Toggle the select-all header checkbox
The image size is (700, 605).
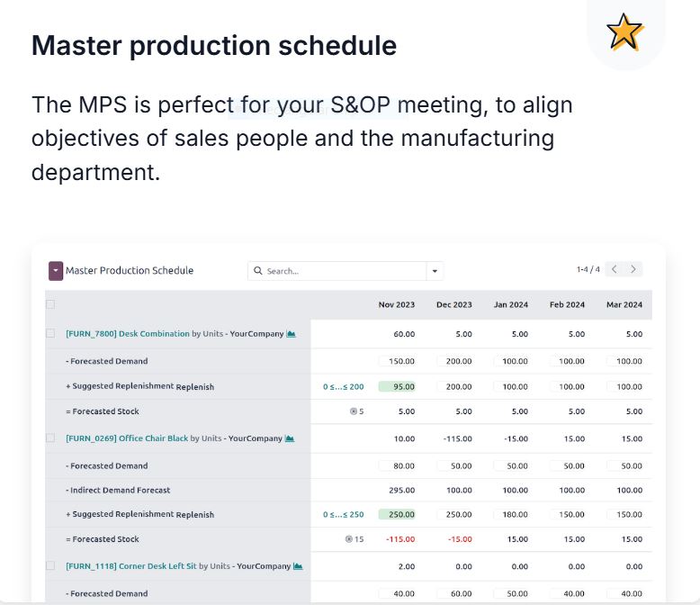click(x=50, y=304)
